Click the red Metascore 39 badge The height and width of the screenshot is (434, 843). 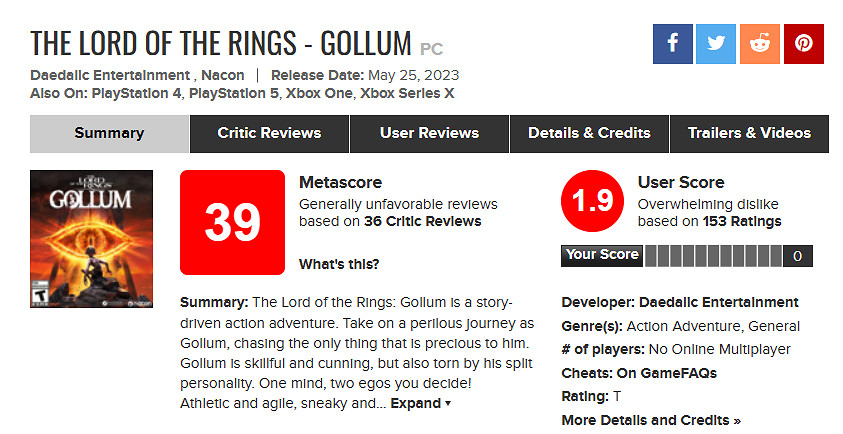point(231,222)
